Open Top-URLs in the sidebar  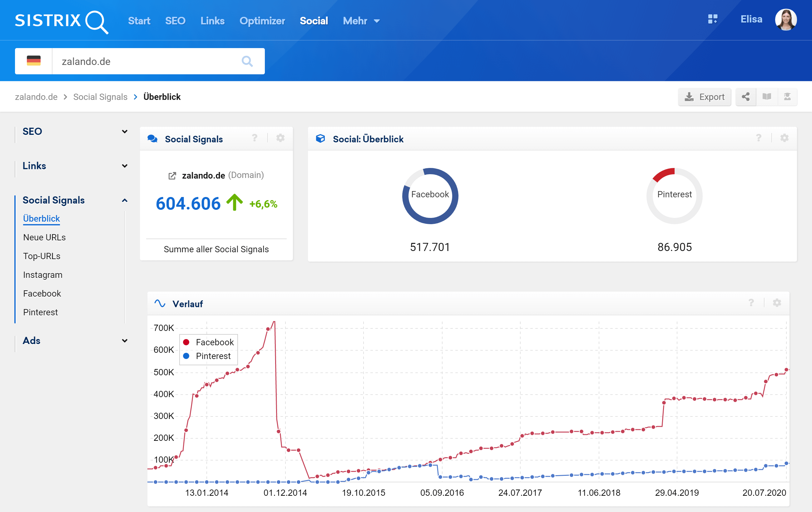tap(42, 256)
